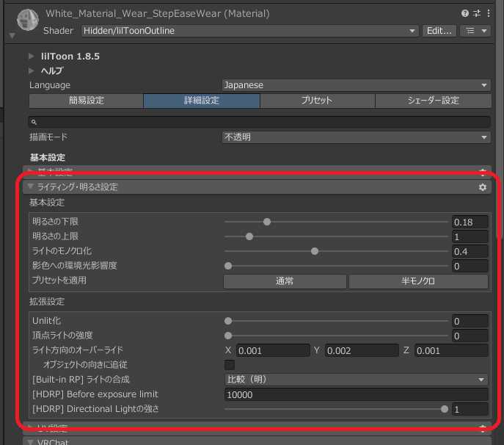This screenshot has width=504, height=445.
Task: Open the shader list options dropdown
Action: 475,31
